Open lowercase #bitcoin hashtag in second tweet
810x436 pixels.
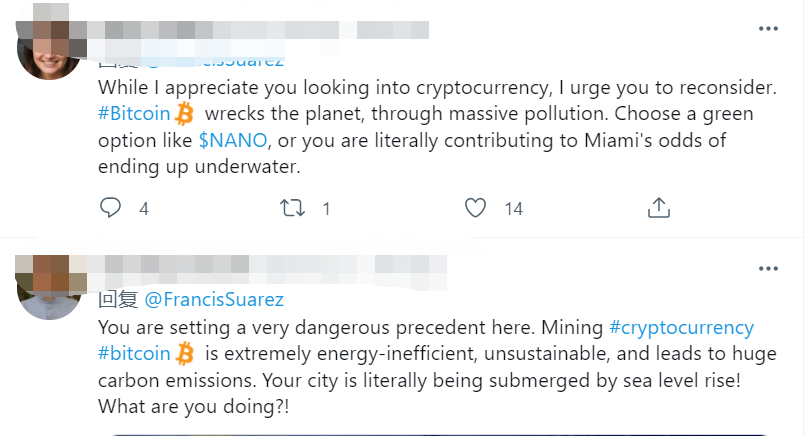tap(133, 353)
